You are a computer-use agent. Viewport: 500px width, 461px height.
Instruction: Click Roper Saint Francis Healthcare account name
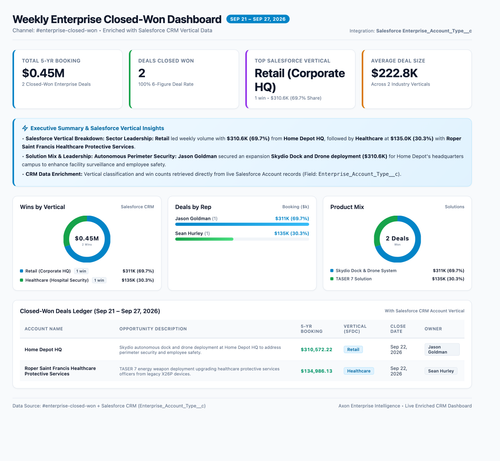[x=60, y=371]
